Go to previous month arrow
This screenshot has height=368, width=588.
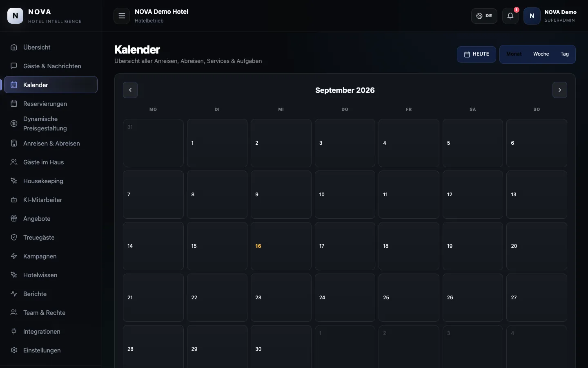pyautogui.click(x=130, y=90)
